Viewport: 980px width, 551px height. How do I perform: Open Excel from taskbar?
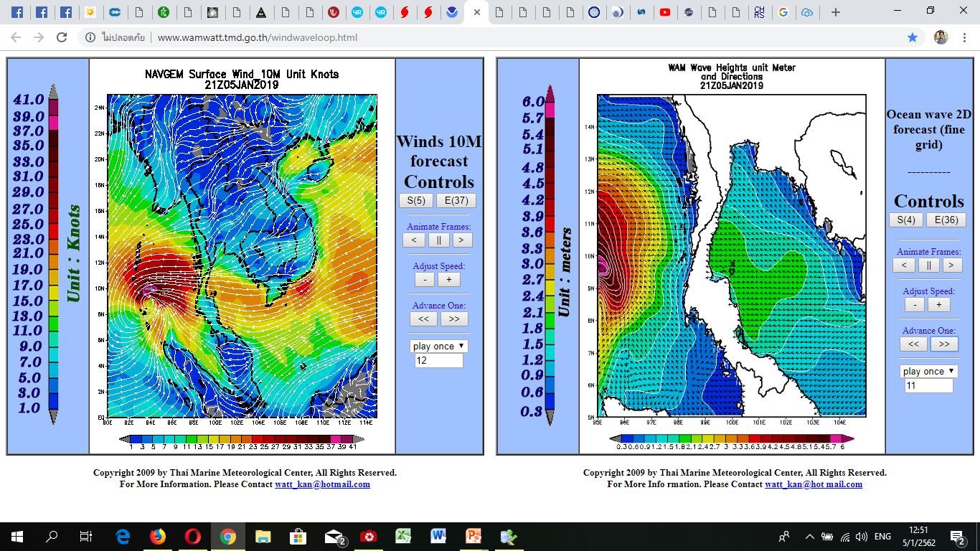click(403, 537)
